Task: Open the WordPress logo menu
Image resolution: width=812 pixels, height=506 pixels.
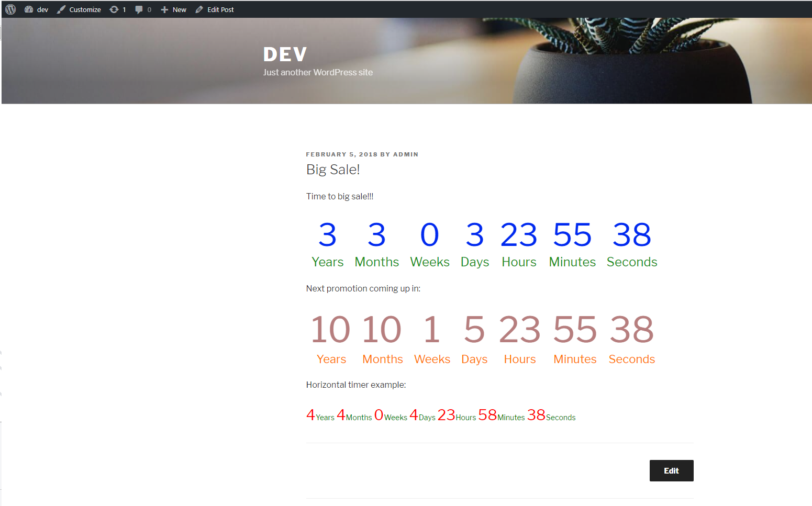Action: (x=10, y=9)
